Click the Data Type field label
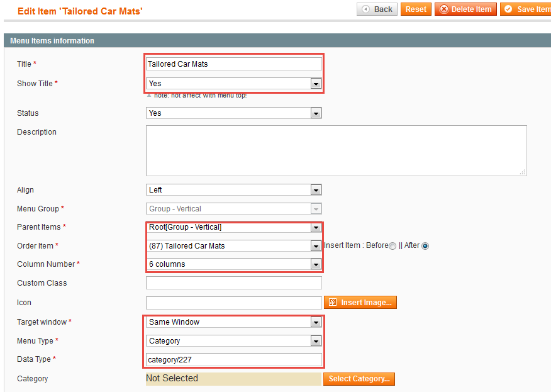The height and width of the screenshot is (392, 551). click(34, 359)
